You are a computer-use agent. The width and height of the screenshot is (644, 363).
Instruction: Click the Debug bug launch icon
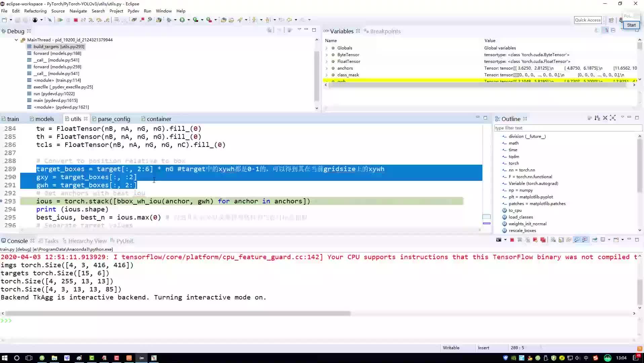click(169, 20)
